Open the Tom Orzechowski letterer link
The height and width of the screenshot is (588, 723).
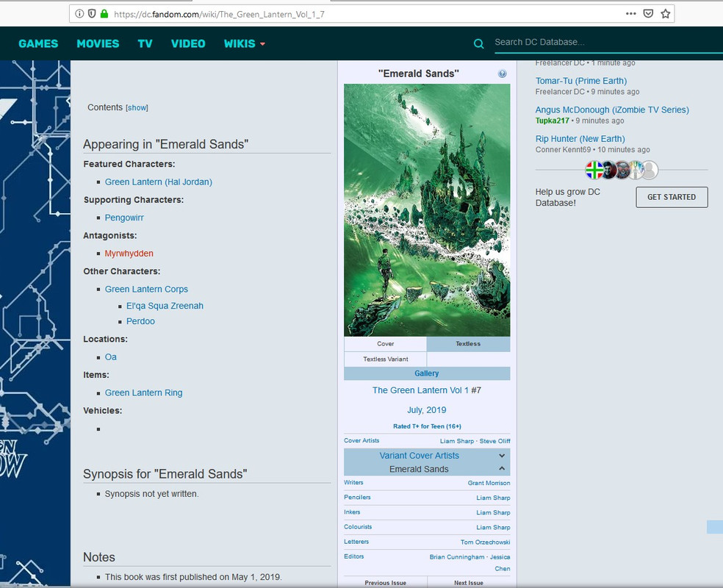click(485, 542)
